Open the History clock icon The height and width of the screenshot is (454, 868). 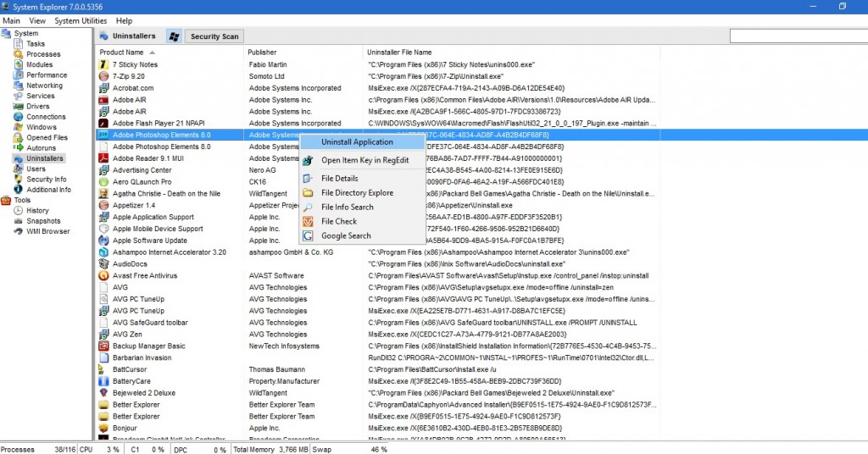[19, 211]
